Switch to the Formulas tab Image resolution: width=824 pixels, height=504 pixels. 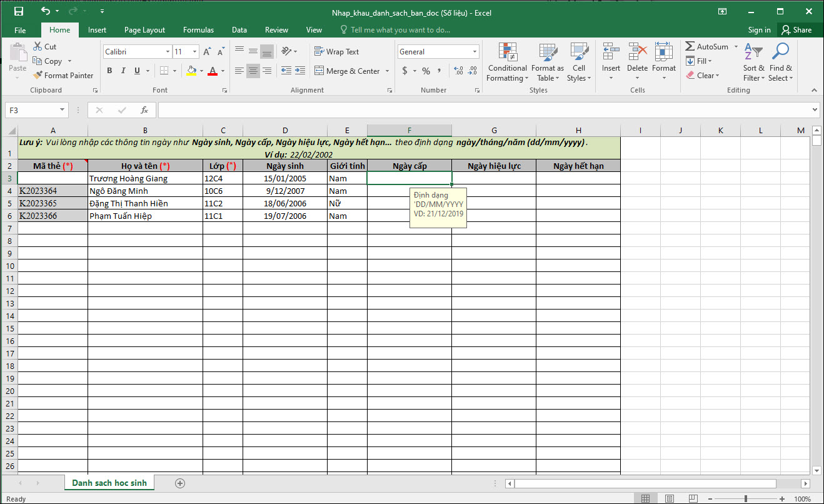tap(198, 30)
